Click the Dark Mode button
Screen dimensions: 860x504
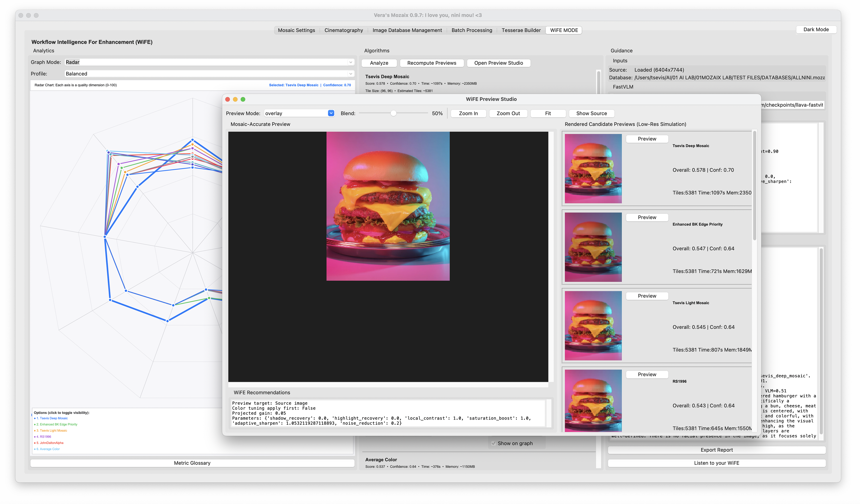click(x=816, y=30)
